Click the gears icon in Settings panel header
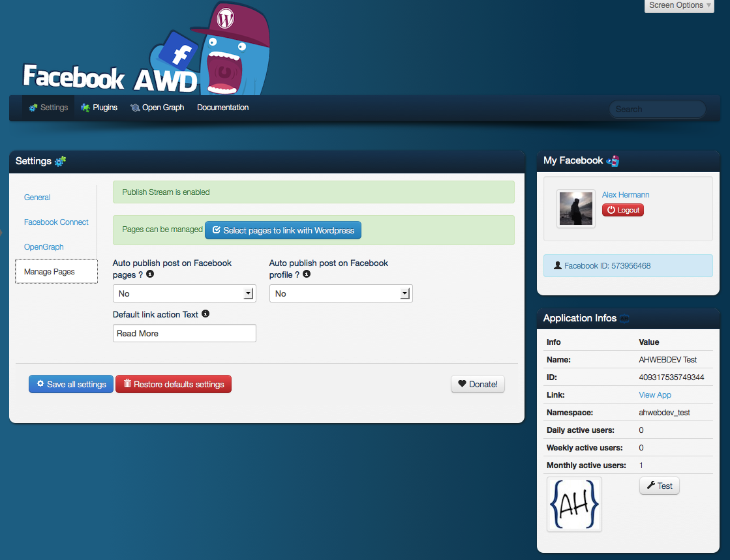Image resolution: width=730 pixels, height=560 pixels. click(60, 161)
